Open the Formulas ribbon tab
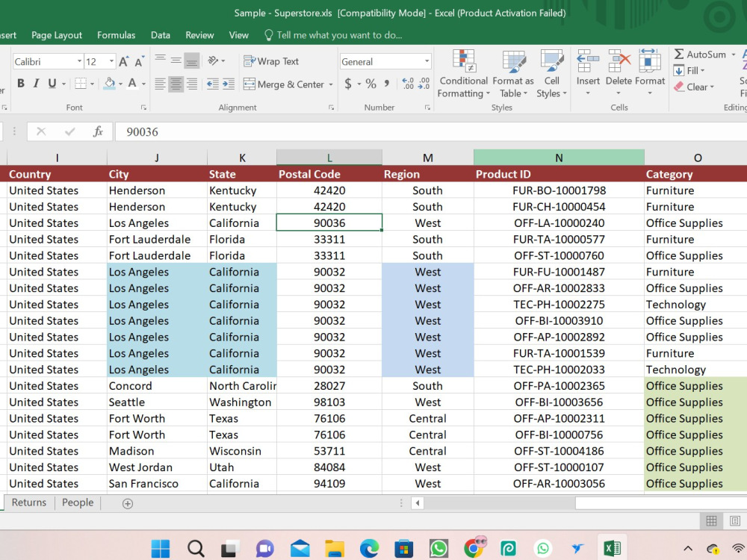 pos(117,35)
